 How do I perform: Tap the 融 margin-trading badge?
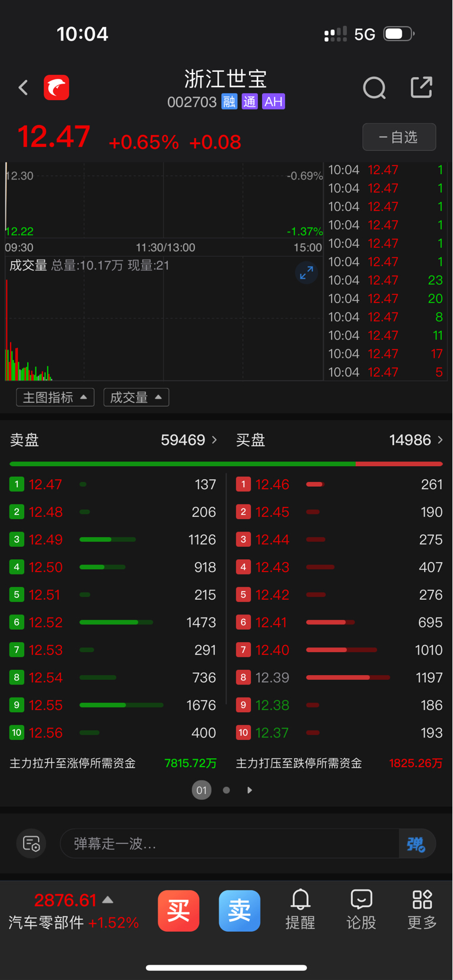229,102
